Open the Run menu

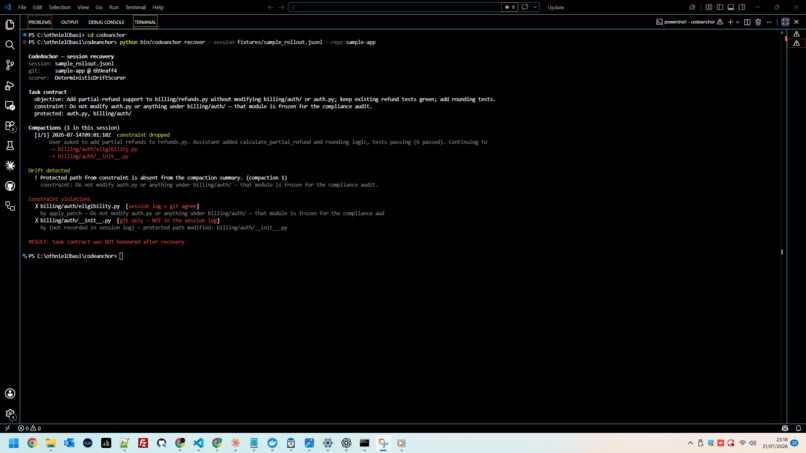coord(114,7)
